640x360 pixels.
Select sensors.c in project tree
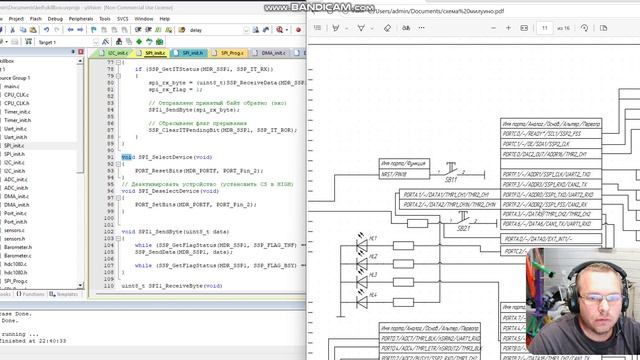tap(14, 230)
